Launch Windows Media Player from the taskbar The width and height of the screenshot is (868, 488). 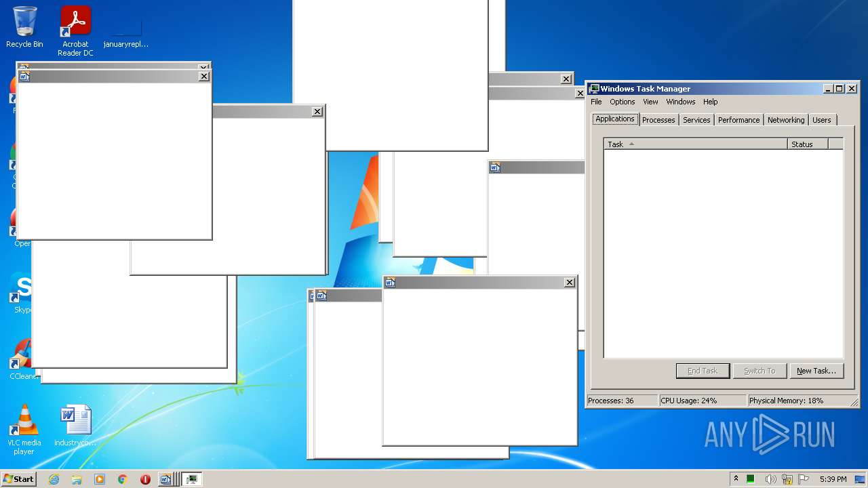pos(100,479)
